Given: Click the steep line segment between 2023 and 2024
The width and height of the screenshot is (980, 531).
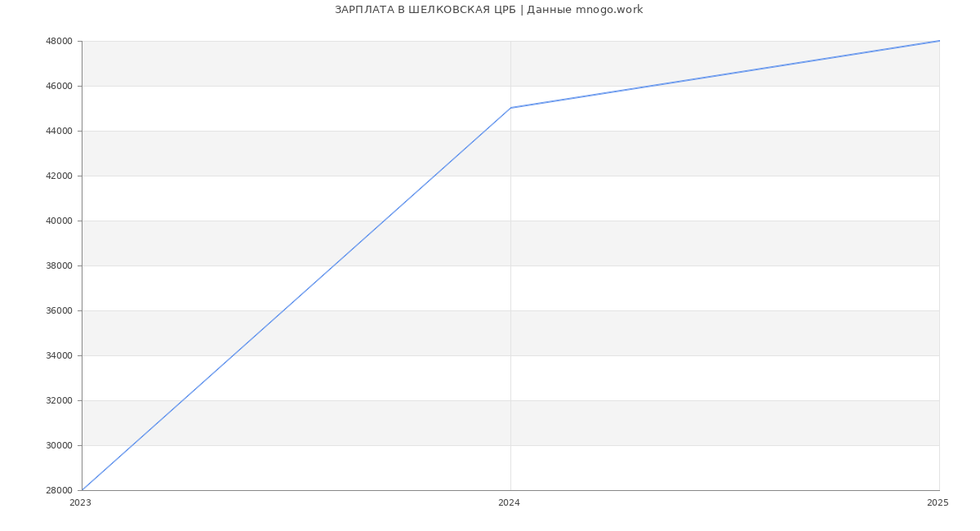Looking at the screenshot, I should [x=296, y=299].
